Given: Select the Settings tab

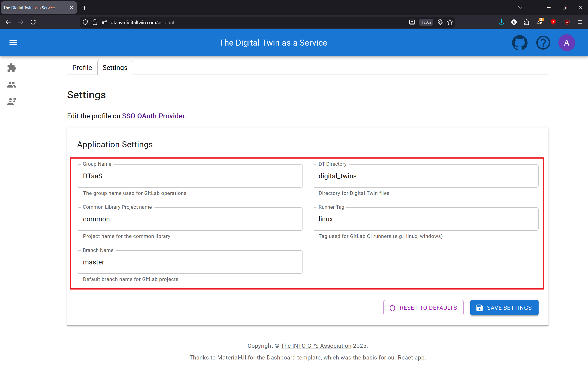Looking at the screenshot, I should (x=115, y=68).
